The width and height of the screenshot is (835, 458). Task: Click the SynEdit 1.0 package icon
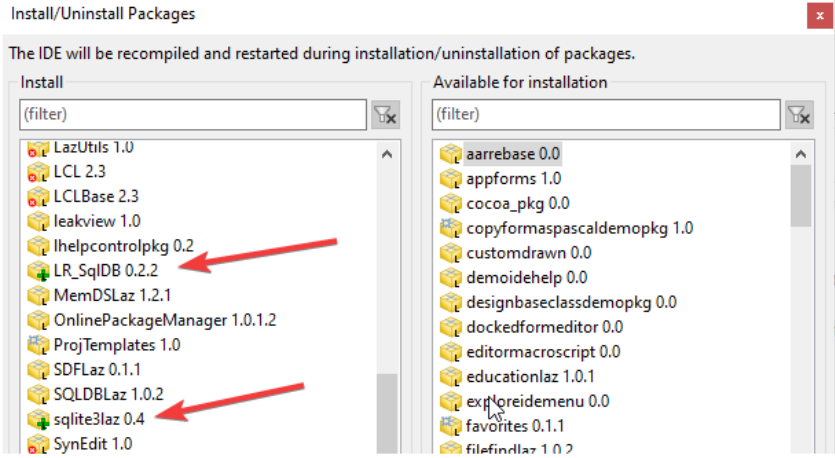(38, 442)
